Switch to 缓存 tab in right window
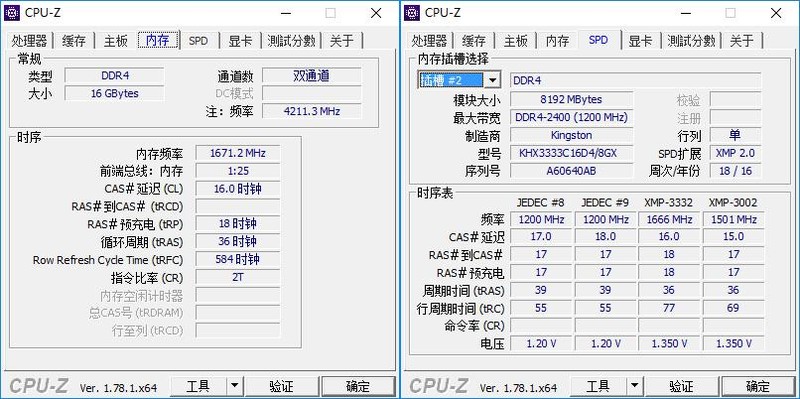800x399 pixels. 474,41
